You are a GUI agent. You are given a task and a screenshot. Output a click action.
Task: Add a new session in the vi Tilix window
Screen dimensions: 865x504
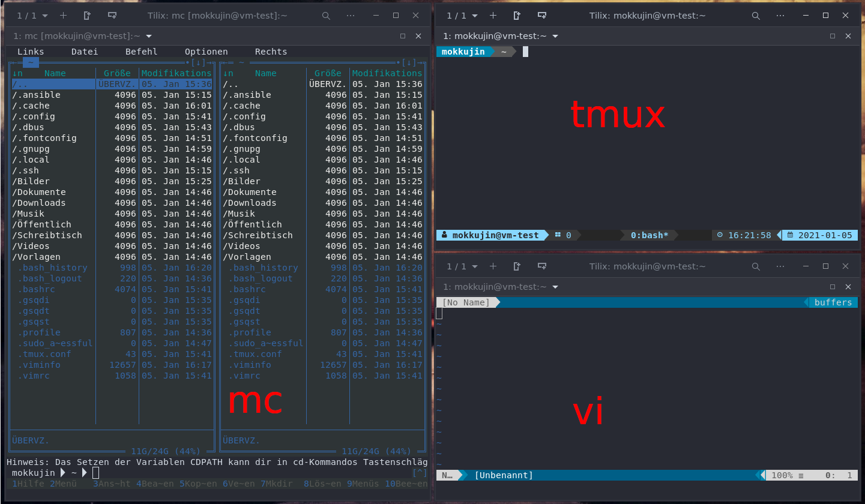coord(493,266)
